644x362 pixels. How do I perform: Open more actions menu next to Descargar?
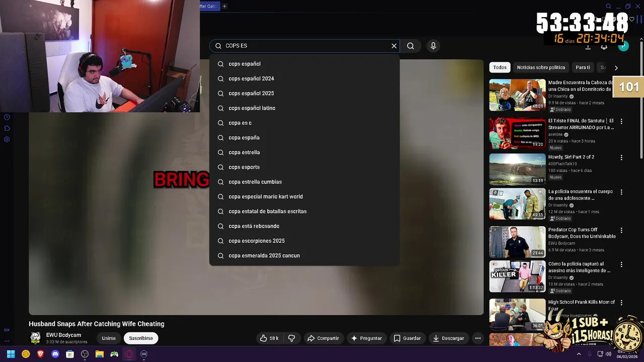click(478, 338)
